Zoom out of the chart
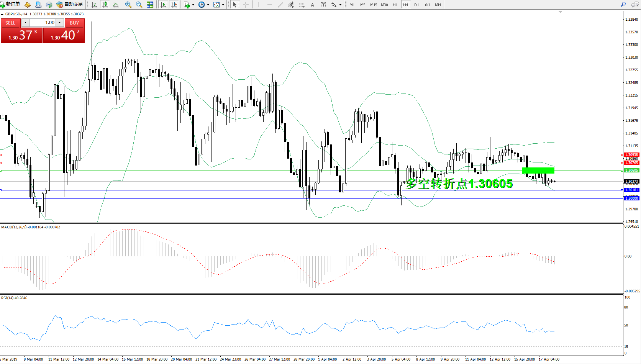Viewport: 641px width, 364px height. coord(139,5)
